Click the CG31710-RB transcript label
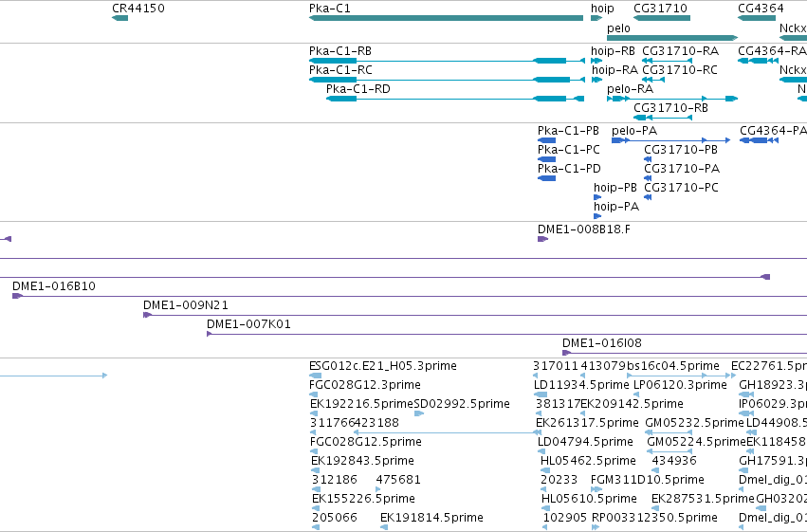This screenshot has height=532, width=807. [670, 108]
